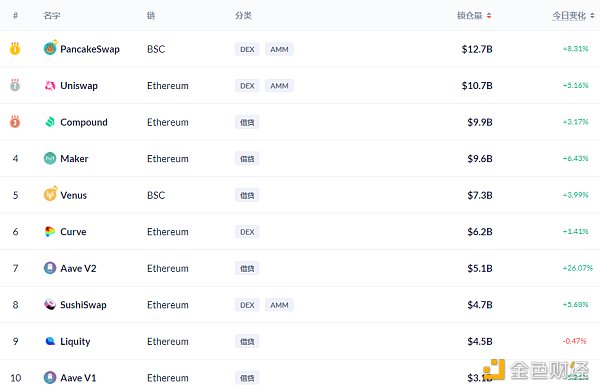Click the Uniswap unicorn logo icon
Image resolution: width=600 pixels, height=391 pixels.
pos(50,85)
